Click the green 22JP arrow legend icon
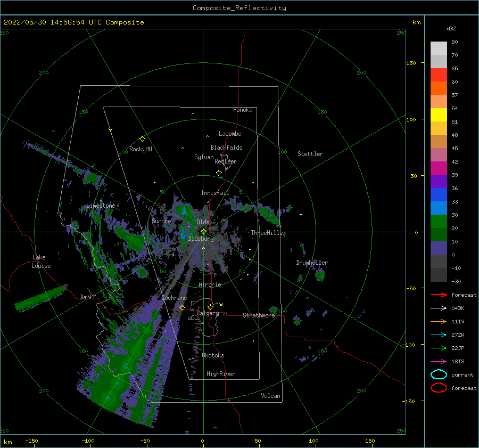 439,348
